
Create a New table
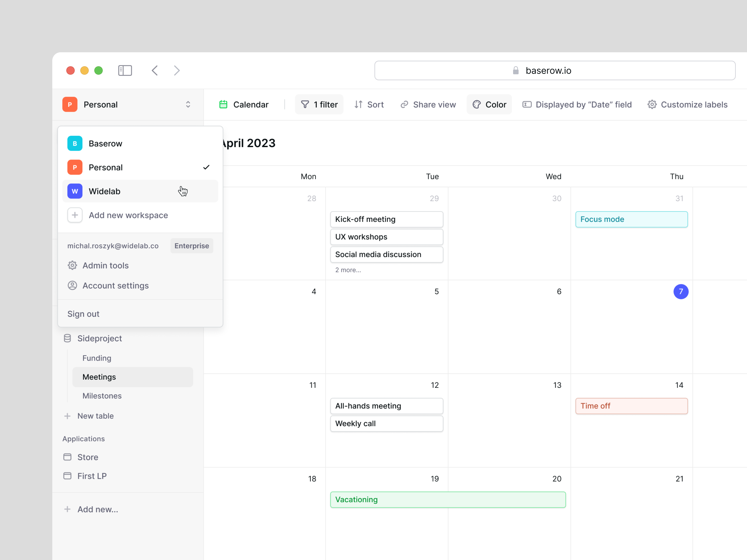pos(95,416)
